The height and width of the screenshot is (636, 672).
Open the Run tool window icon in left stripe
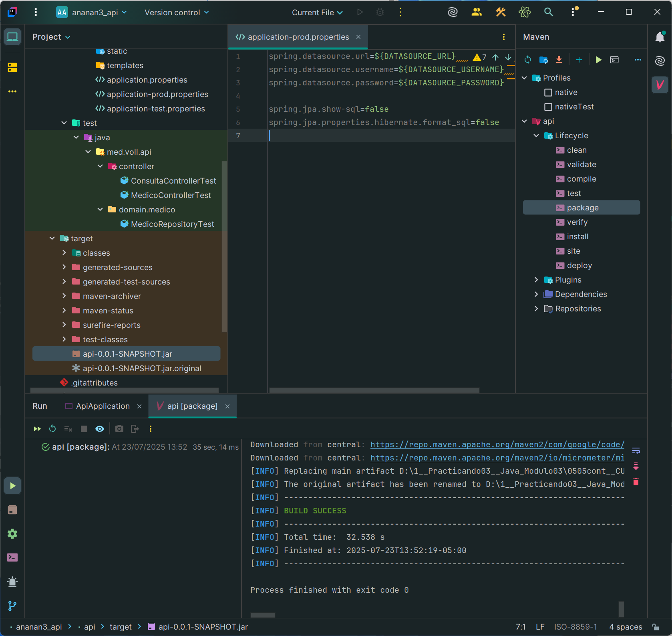coord(12,486)
